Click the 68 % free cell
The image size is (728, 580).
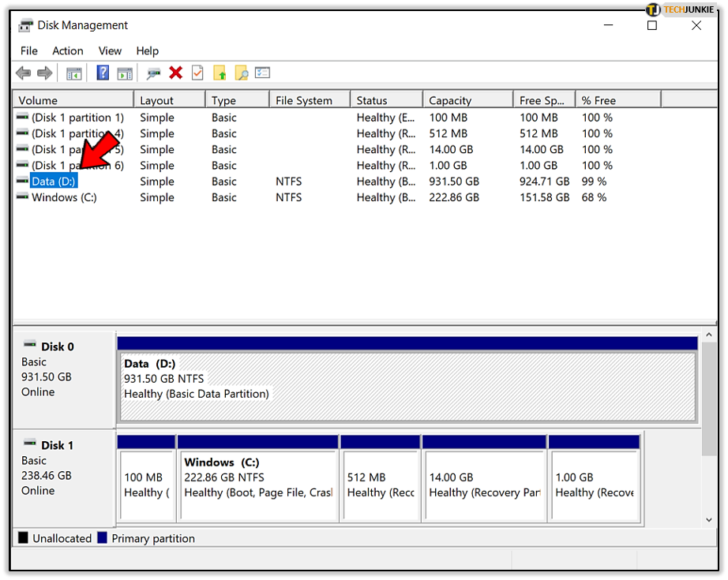point(594,197)
